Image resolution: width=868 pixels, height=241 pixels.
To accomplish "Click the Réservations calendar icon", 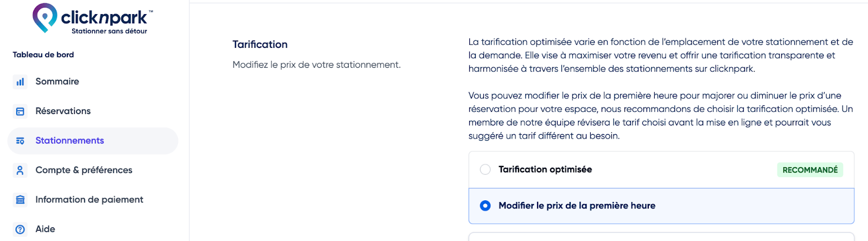I will [20, 111].
